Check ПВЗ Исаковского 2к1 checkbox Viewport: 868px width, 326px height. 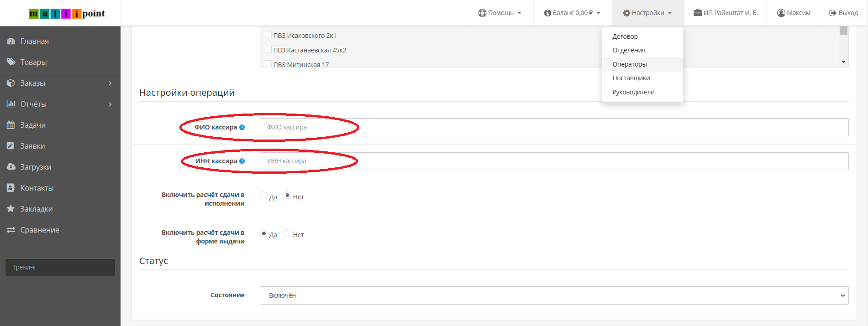click(268, 34)
